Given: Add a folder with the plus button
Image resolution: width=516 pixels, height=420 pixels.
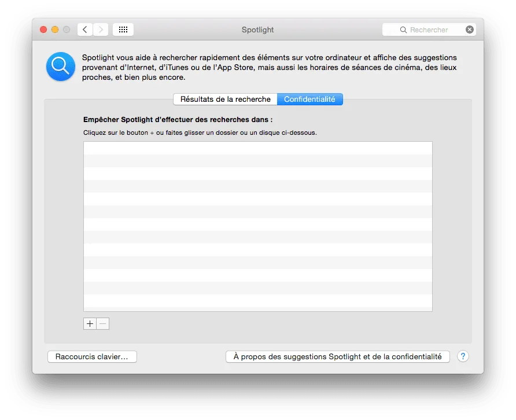Looking at the screenshot, I should (90, 323).
